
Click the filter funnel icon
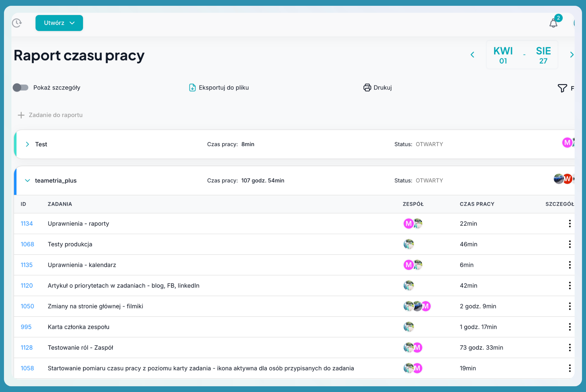pos(562,88)
